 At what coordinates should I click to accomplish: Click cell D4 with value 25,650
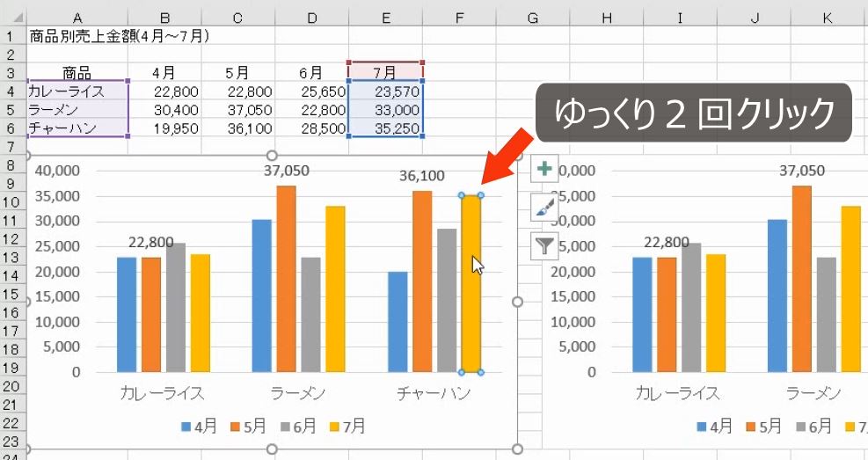pyautogui.click(x=311, y=91)
